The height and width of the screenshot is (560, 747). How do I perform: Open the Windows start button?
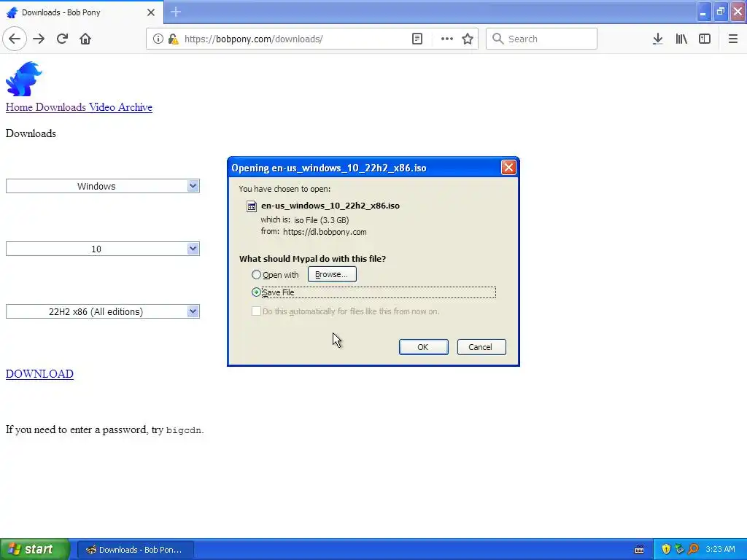pos(35,550)
